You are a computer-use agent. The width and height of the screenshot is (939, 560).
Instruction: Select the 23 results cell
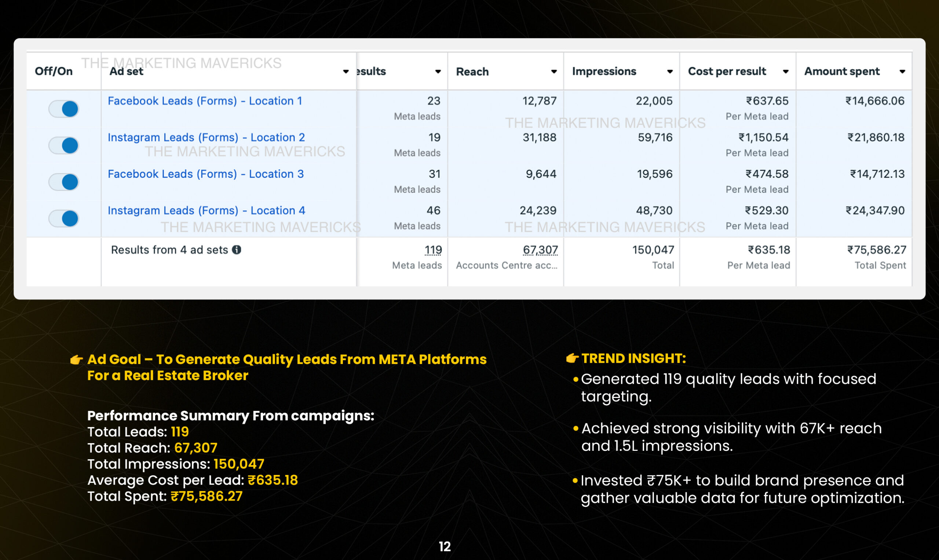[x=434, y=101]
